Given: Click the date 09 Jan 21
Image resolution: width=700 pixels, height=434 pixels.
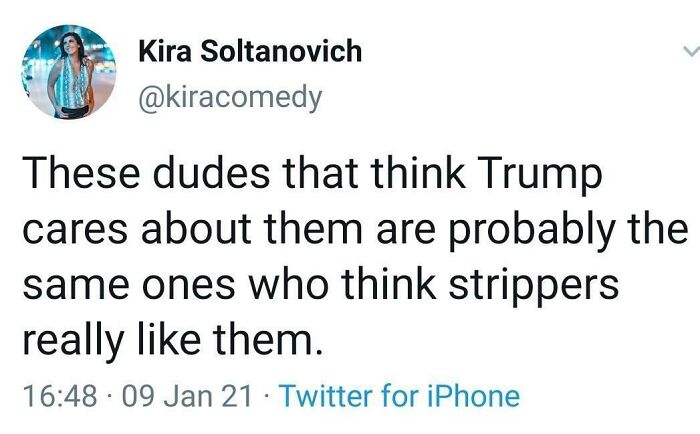Looking at the screenshot, I should [x=187, y=396].
